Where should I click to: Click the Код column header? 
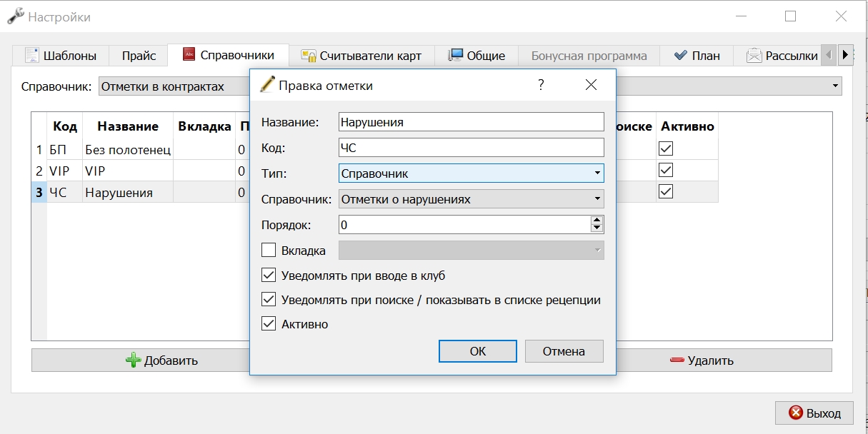point(65,126)
